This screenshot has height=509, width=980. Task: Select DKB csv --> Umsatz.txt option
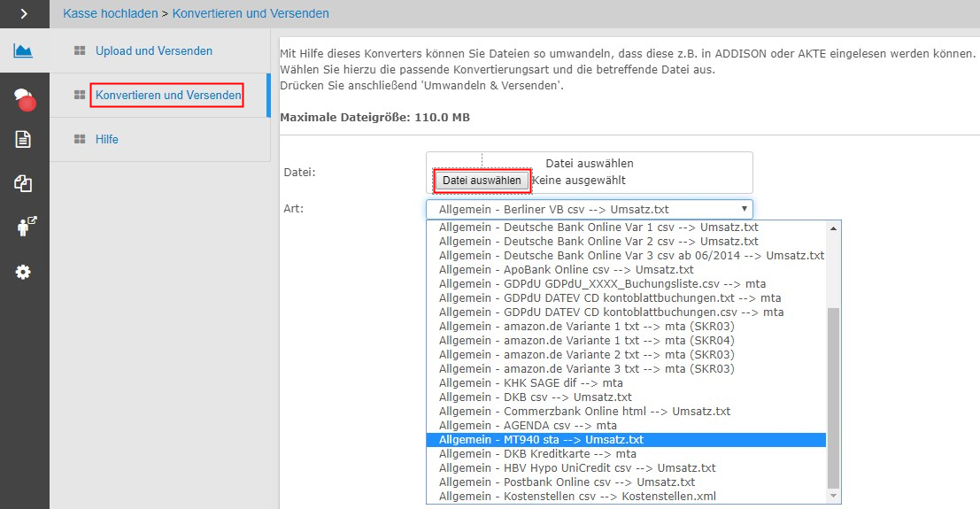coord(626,397)
